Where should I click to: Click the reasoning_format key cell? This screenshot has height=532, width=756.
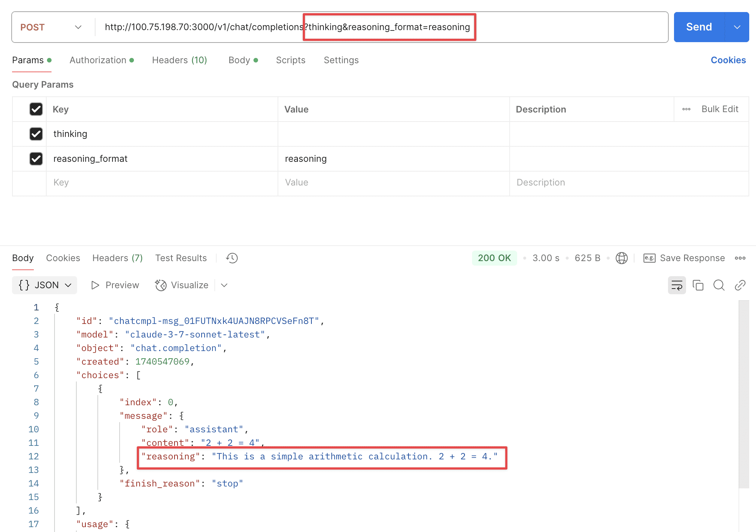(162, 159)
